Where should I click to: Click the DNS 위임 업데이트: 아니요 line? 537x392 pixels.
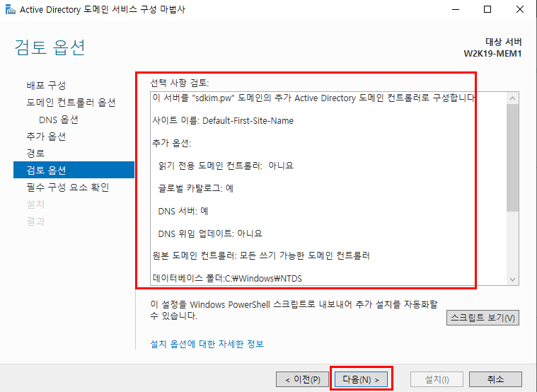coord(210,234)
